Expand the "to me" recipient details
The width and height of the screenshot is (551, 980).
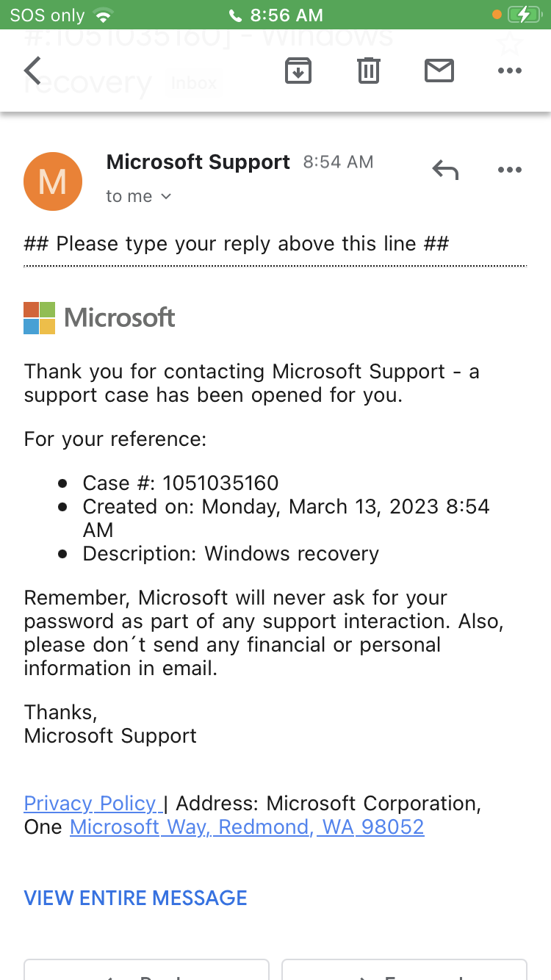(138, 196)
